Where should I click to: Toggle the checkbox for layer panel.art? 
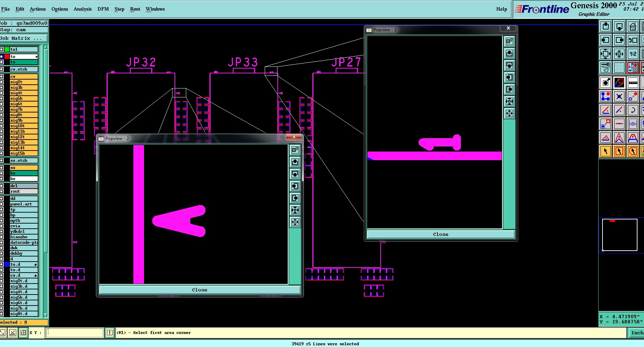click(x=2, y=204)
